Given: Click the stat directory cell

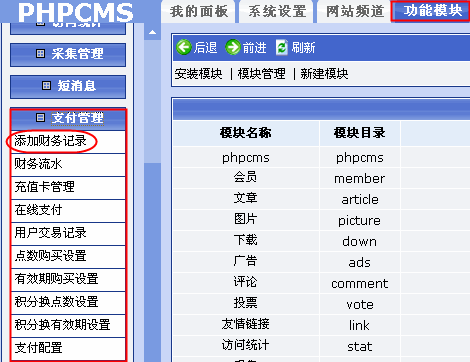Looking at the screenshot, I should coord(360,346).
